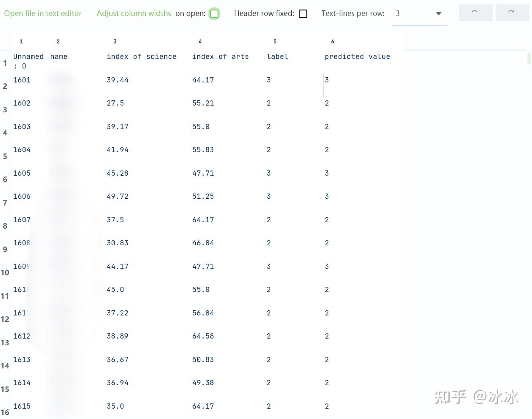Select the column 1 number header
Screen dimensions: 532x419
point(21,41)
